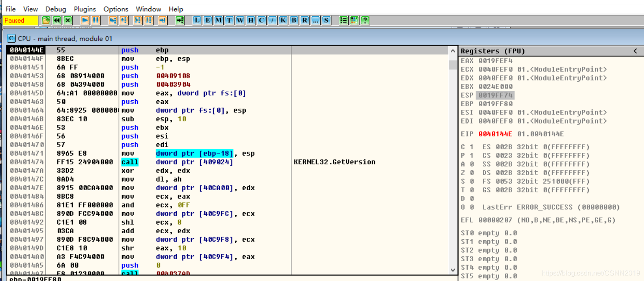The image size is (644, 281).
Task: Open the Options menu
Action: pyautogui.click(x=116, y=9)
